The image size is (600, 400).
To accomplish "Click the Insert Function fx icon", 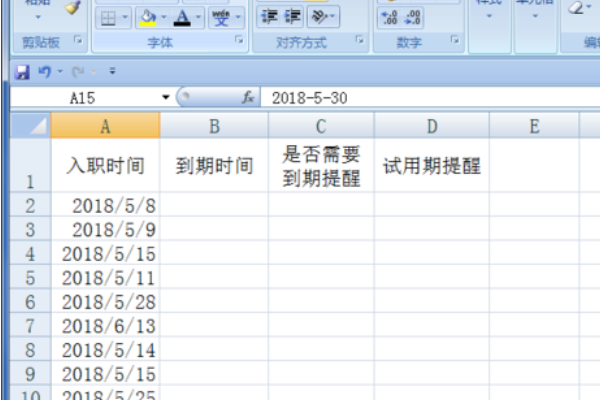I will click(248, 98).
